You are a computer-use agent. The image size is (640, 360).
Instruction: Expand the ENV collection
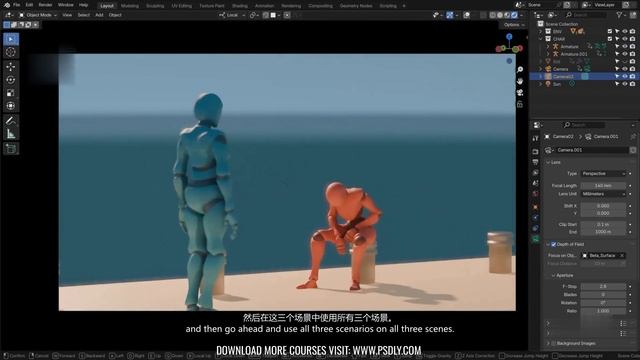(x=541, y=31)
